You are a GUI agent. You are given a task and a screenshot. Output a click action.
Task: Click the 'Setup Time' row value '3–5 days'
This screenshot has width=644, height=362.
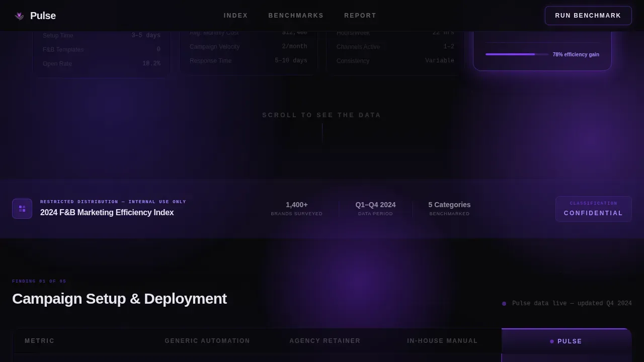coord(146,36)
